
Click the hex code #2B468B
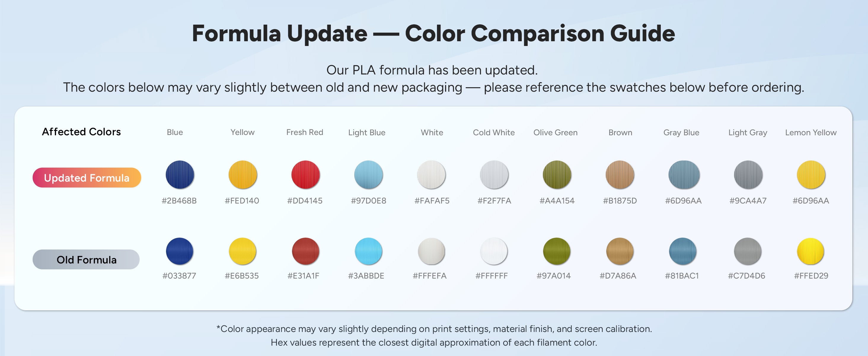coord(179,201)
